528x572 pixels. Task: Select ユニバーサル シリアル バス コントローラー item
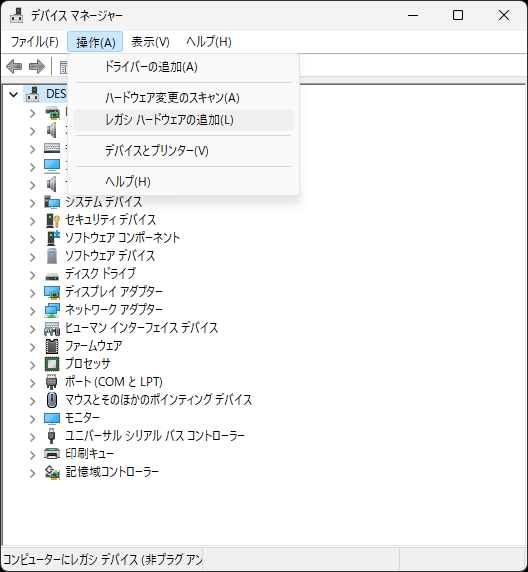click(x=155, y=436)
